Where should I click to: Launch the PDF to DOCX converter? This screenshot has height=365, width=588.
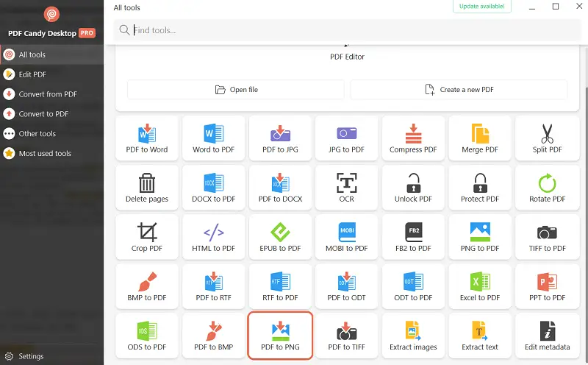coord(280,188)
